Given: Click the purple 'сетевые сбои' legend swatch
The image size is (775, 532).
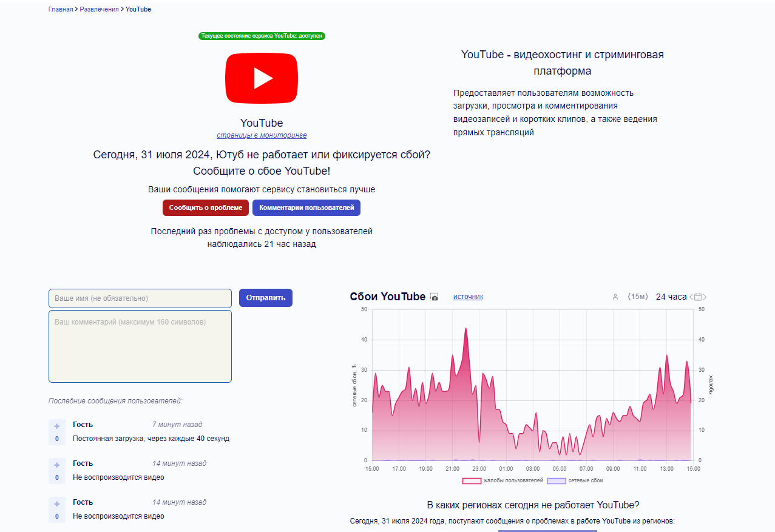Looking at the screenshot, I should 557,480.
